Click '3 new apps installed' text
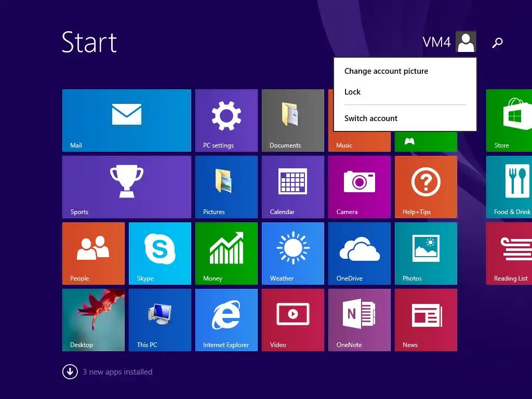 (117, 372)
